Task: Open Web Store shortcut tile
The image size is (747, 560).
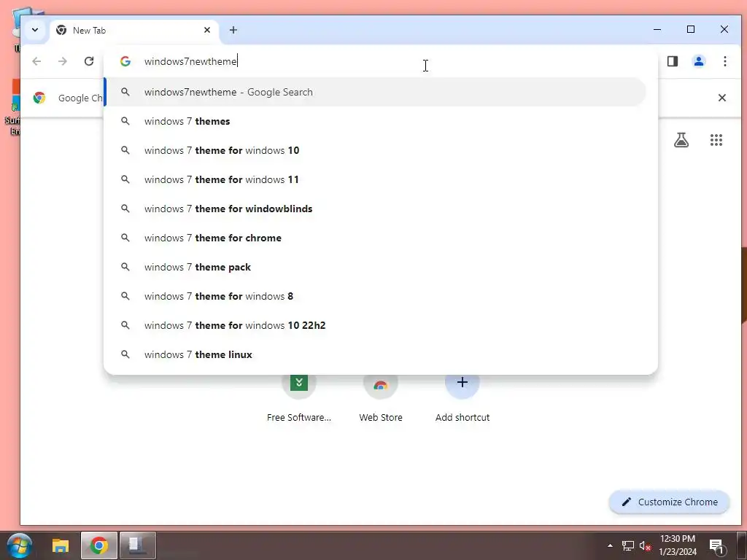Action: pyautogui.click(x=381, y=397)
